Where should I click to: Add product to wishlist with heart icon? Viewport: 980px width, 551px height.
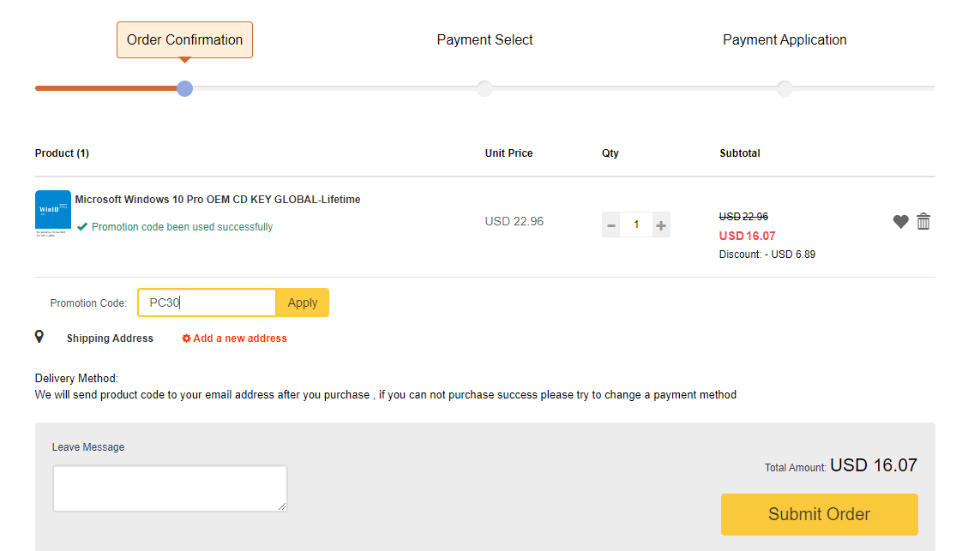tap(900, 222)
